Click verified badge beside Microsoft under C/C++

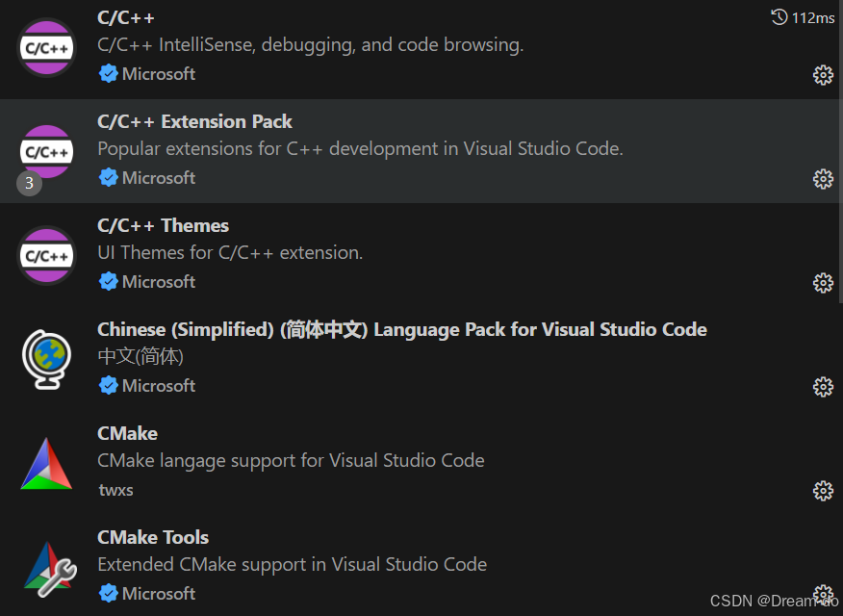pyautogui.click(x=109, y=74)
